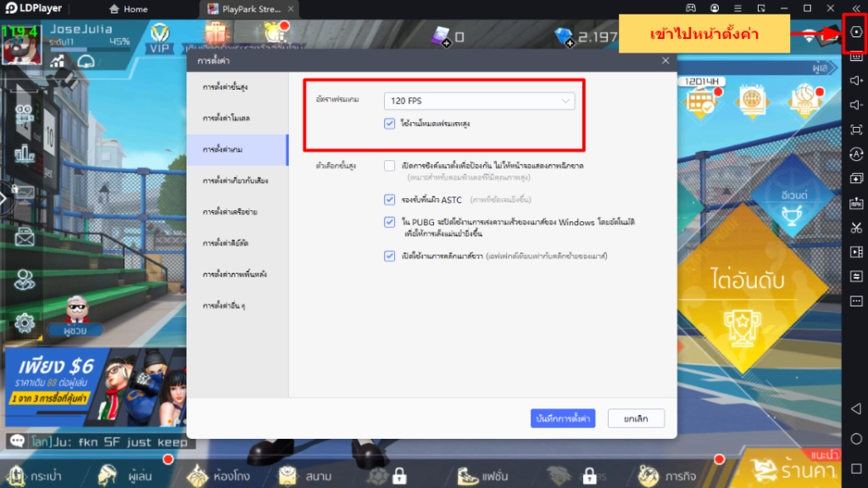The width and height of the screenshot is (868, 488).
Task: Tap the Android home circle button
Action: [x=856, y=439]
